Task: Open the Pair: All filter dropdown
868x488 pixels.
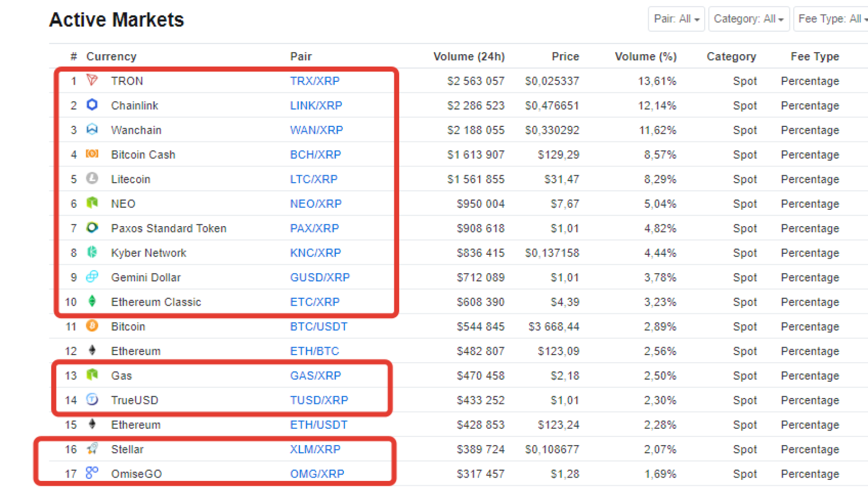Action: (x=676, y=19)
